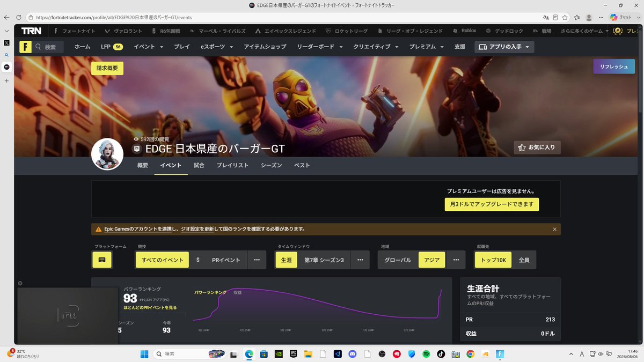The height and width of the screenshot is (362, 644).
Task: Add profile to お気に入り
Action: (x=537, y=147)
